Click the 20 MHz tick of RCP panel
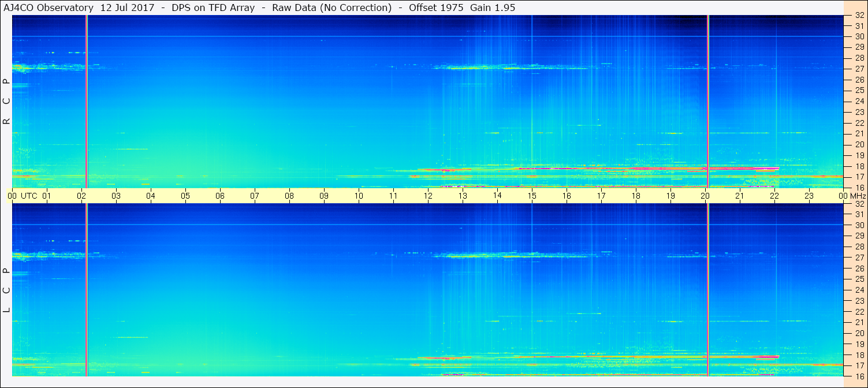The height and width of the screenshot is (388, 868). (859, 144)
